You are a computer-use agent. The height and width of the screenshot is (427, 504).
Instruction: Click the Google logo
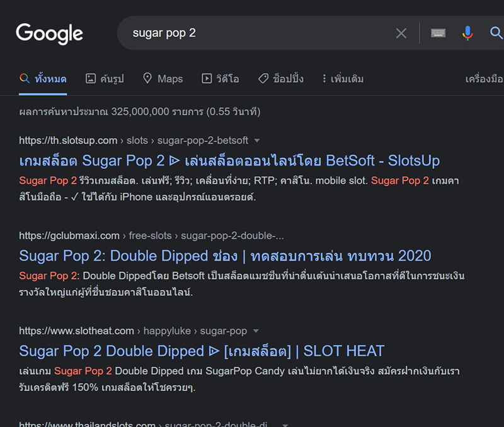pyautogui.click(x=49, y=33)
